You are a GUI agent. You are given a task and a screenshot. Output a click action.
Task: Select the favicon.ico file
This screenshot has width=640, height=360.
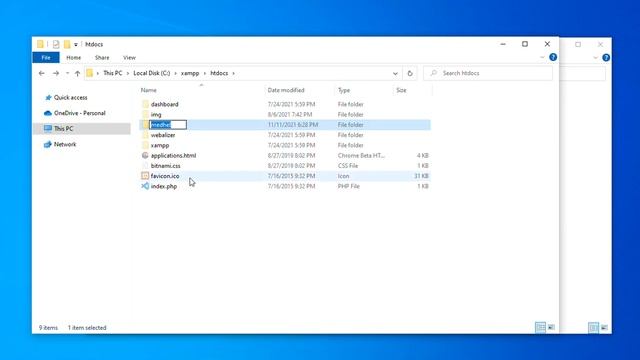coord(165,176)
